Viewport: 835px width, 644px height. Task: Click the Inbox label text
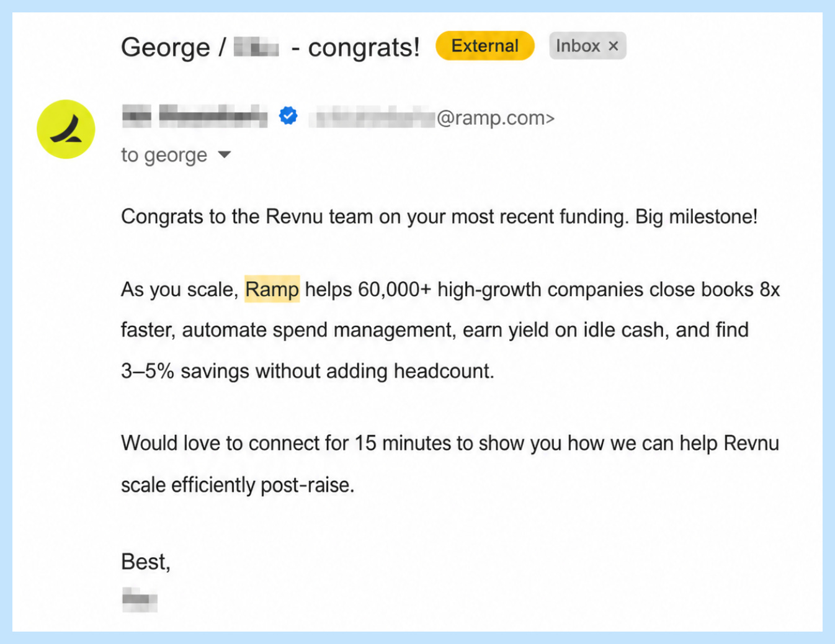(578, 46)
